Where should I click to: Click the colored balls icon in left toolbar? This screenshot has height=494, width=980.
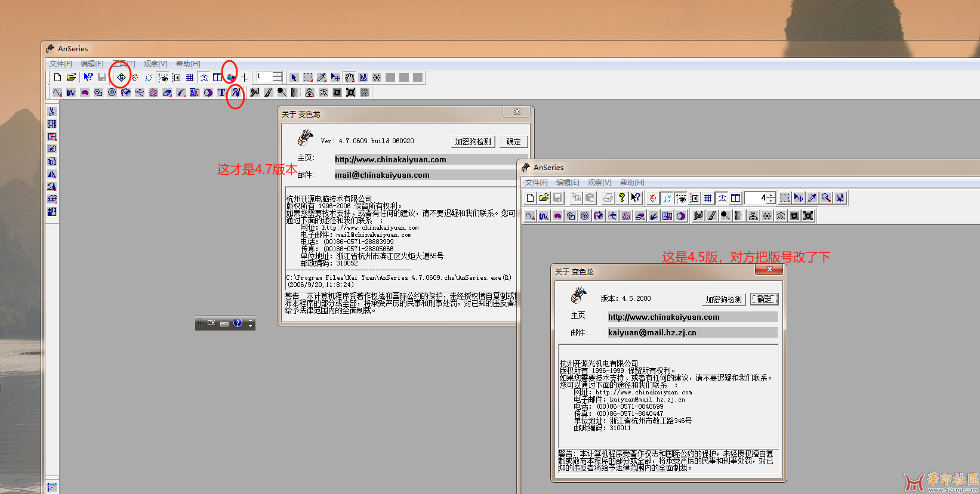click(x=230, y=78)
